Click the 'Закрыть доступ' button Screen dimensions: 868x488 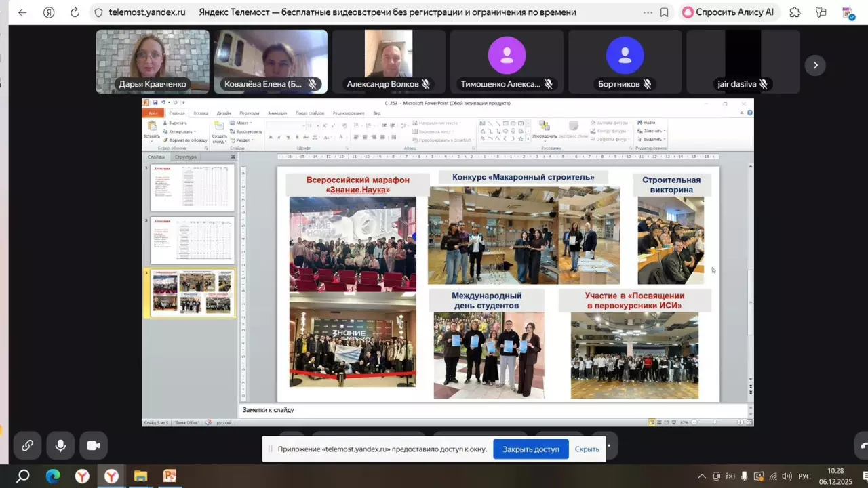pyautogui.click(x=530, y=449)
